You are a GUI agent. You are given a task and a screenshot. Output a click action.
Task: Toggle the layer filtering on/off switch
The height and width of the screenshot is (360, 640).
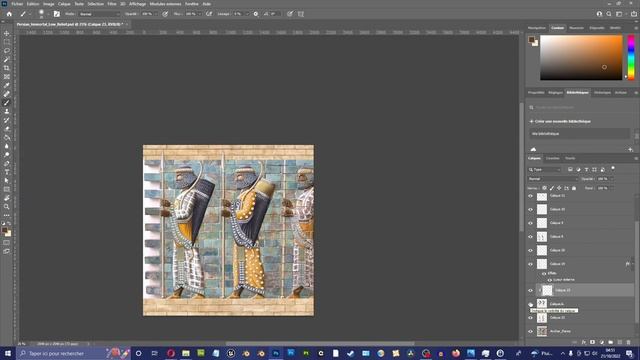(613, 169)
